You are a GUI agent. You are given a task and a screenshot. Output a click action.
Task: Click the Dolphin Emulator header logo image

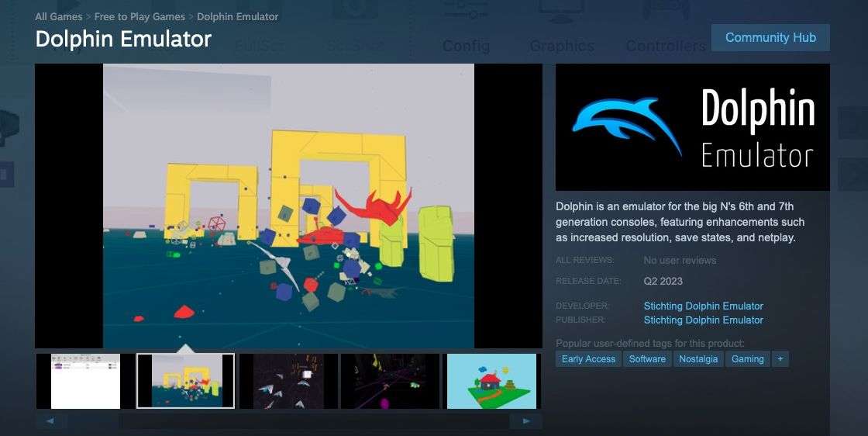[x=693, y=127]
